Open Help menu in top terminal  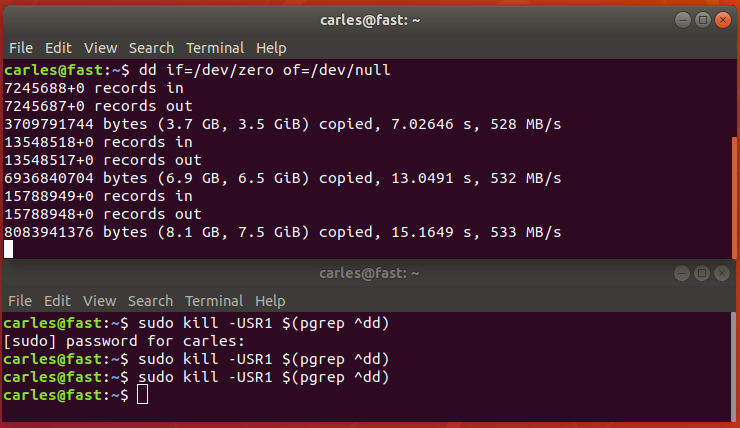(271, 48)
